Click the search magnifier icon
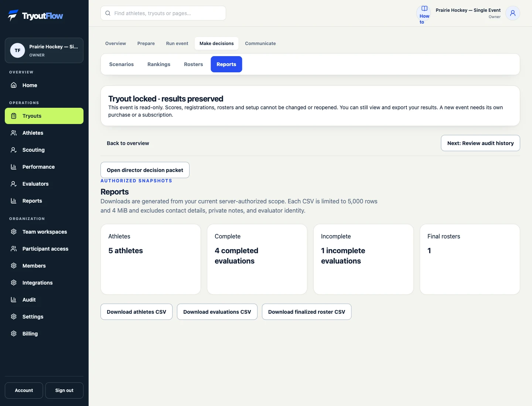 point(108,13)
